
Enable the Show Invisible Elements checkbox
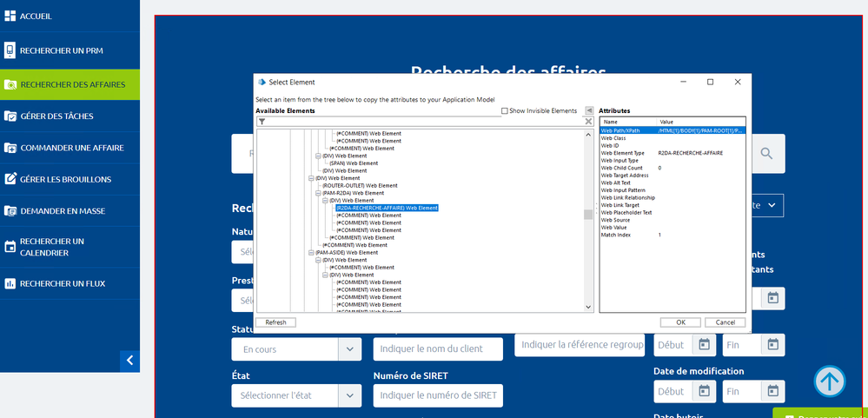click(504, 110)
